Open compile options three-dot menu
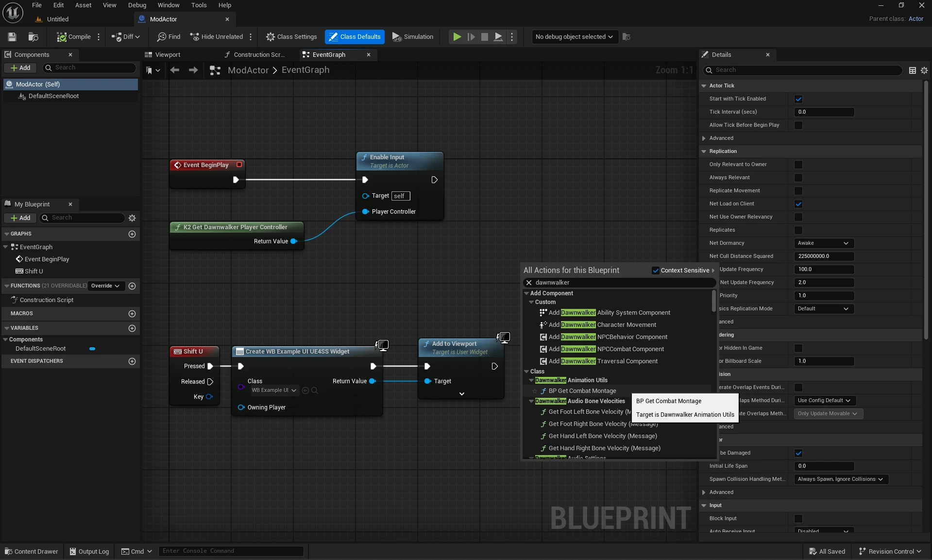 coord(99,37)
